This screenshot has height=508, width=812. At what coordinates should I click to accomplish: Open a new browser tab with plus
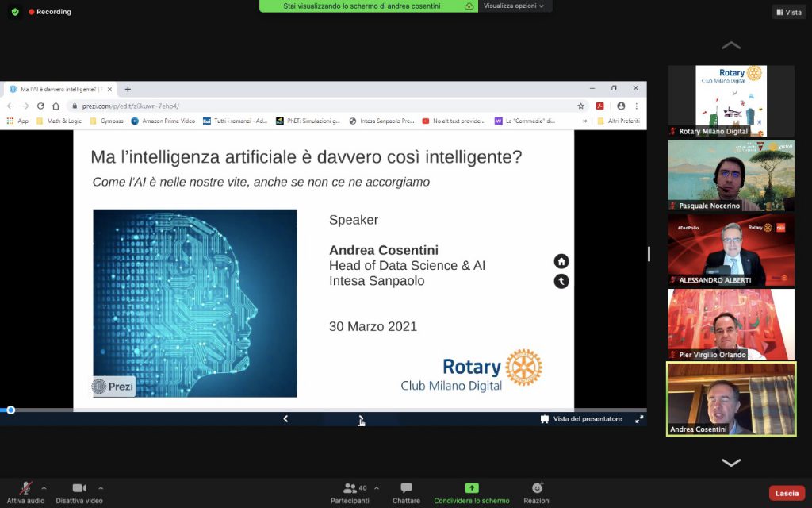click(128, 89)
